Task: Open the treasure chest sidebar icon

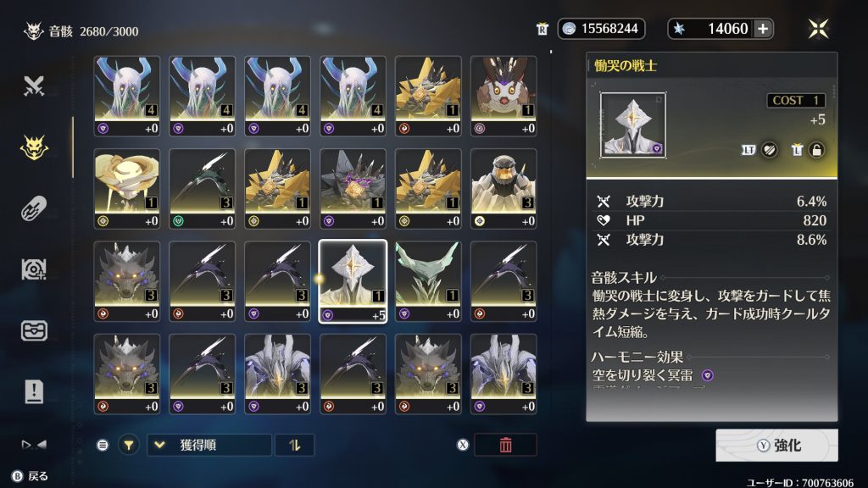Action: [34, 330]
